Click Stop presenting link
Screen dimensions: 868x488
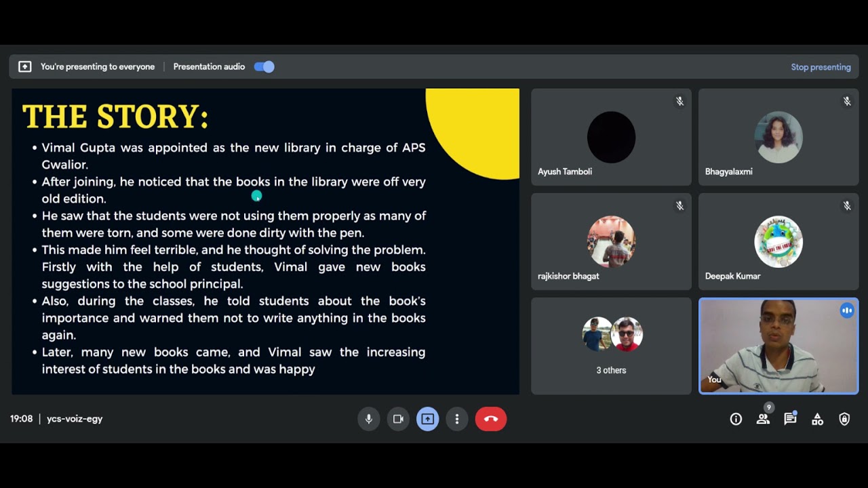(x=821, y=67)
